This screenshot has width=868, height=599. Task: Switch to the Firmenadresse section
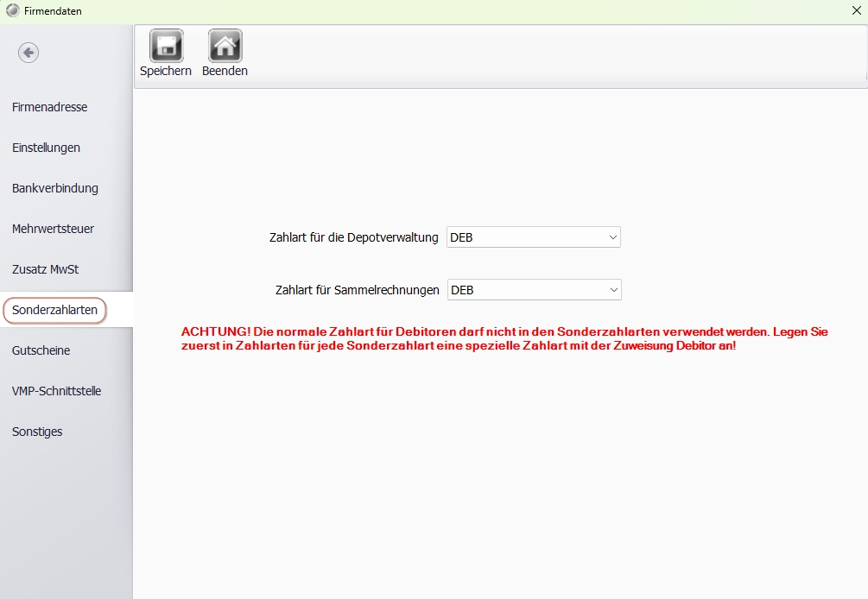pyautogui.click(x=49, y=107)
